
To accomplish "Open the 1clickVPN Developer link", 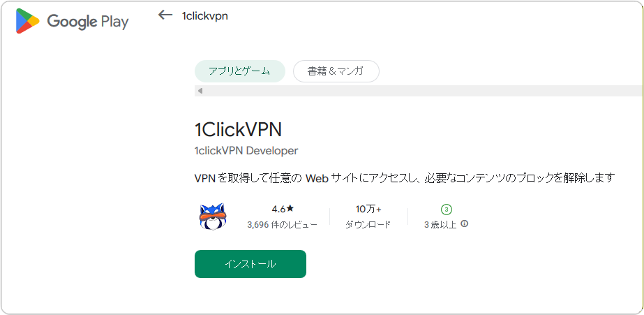I will 246,151.
